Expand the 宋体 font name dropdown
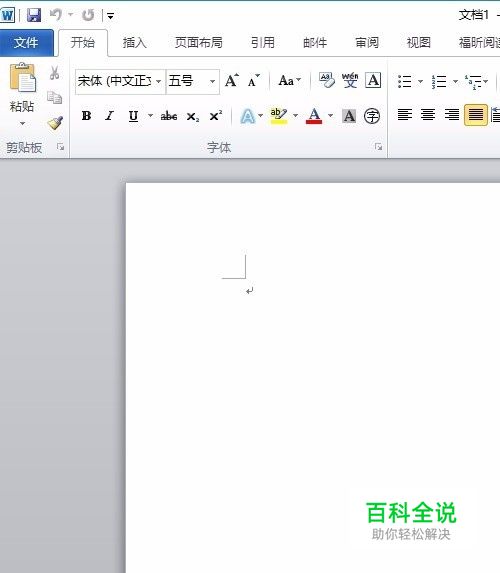 (159, 81)
